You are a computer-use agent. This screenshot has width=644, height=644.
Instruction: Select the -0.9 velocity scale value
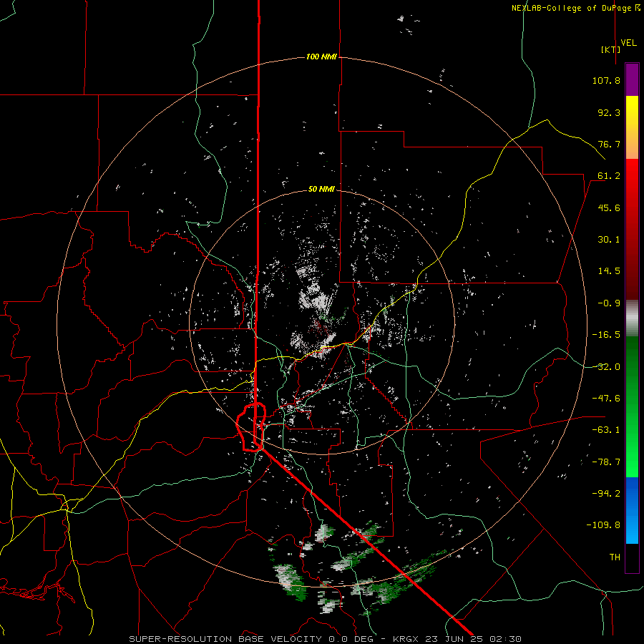609,303
